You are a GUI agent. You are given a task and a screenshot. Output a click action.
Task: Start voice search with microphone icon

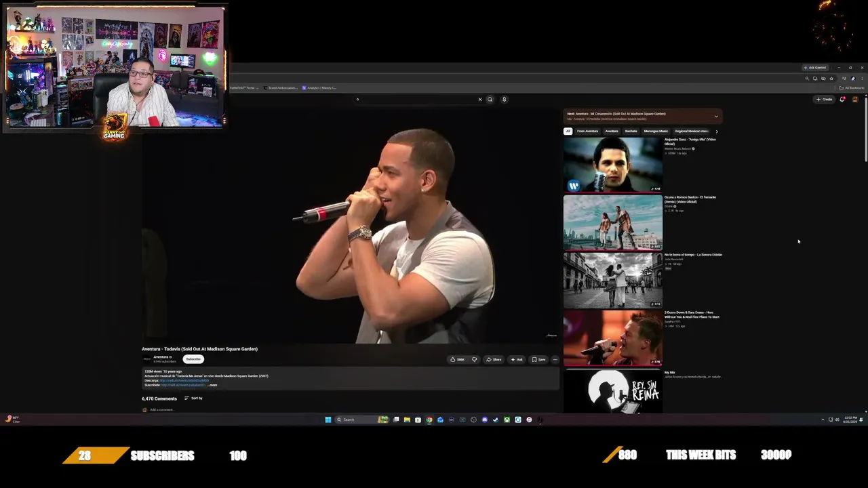[504, 100]
